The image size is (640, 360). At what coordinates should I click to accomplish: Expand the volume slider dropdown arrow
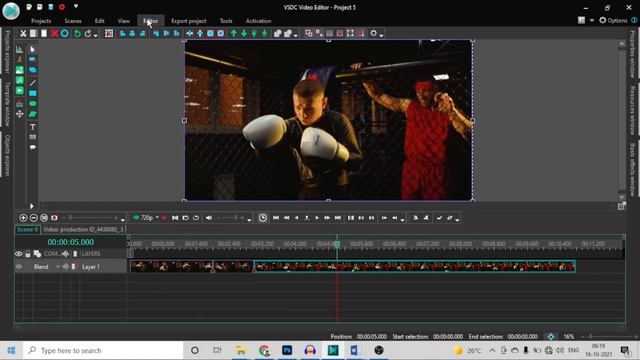coord(249,220)
